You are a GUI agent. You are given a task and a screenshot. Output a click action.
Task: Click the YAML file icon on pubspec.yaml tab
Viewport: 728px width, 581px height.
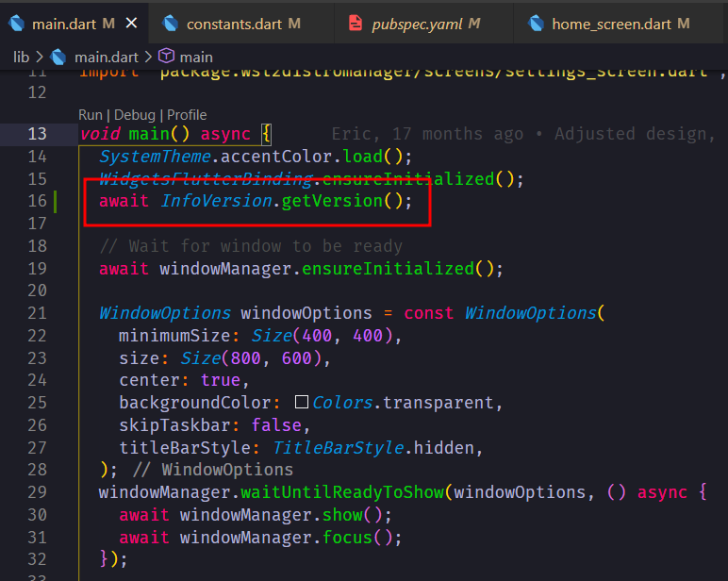[x=356, y=23]
